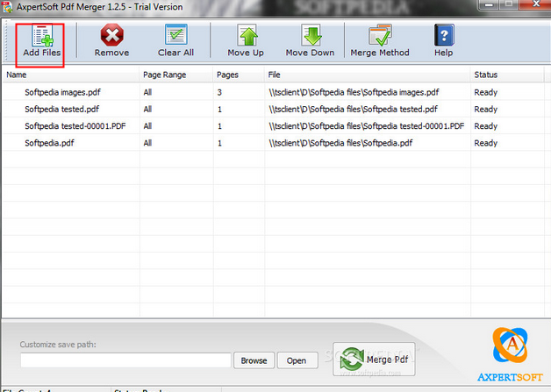Close the AxpertSoft Pdf Merger window
This screenshot has height=392, width=551.
(x=536, y=4)
